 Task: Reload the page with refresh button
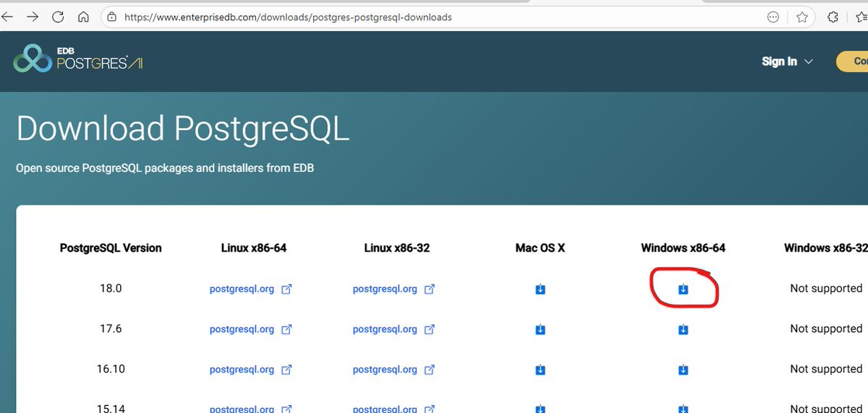coord(58,16)
